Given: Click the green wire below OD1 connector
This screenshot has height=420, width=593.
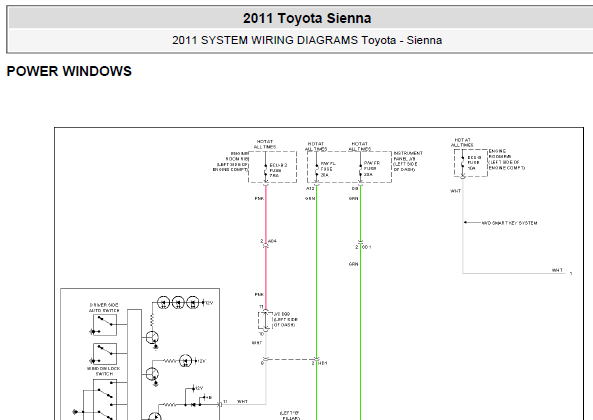Looking at the screenshot, I should point(360,333).
